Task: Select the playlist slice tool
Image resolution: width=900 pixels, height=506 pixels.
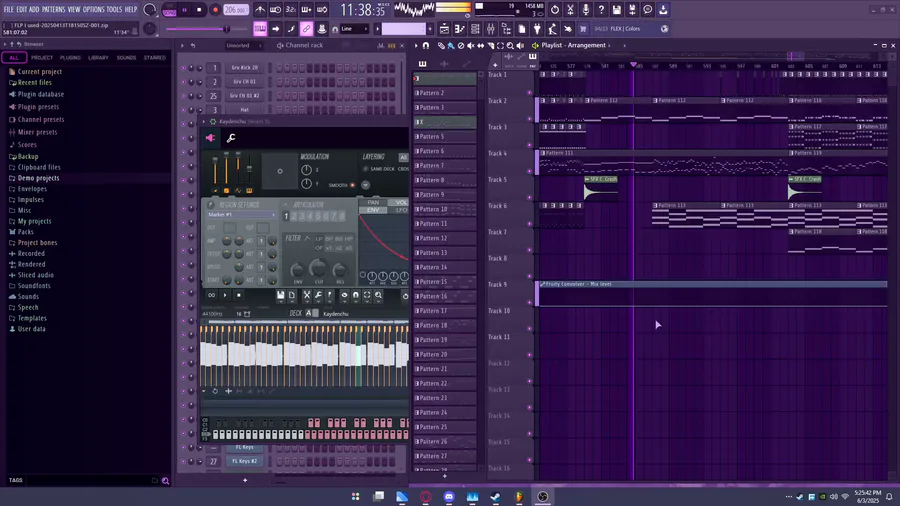Action: tap(490, 45)
